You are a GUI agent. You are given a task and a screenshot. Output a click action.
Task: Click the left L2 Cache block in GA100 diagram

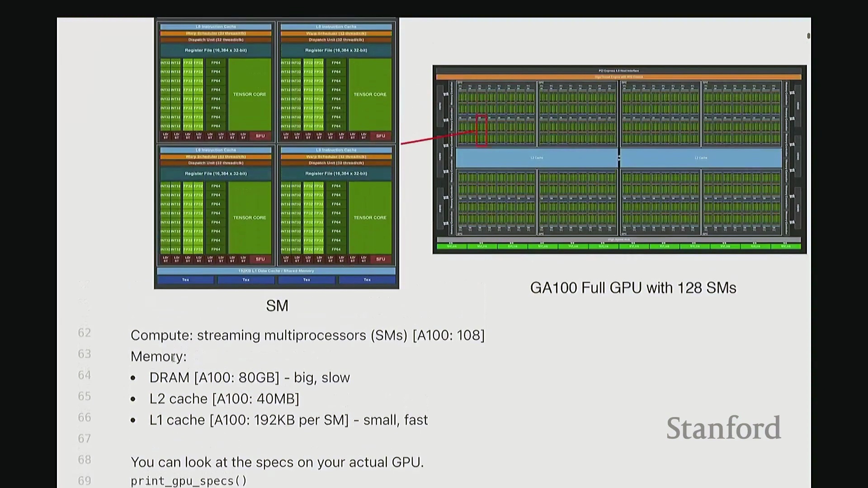tap(537, 158)
